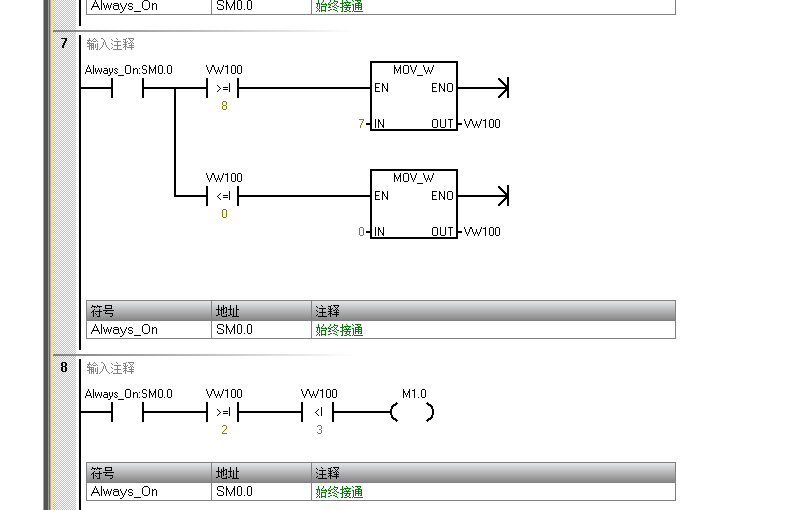The height and width of the screenshot is (510, 792).
Task: Click the Always_On:SM0.0 contact in network 8
Action: tap(128, 412)
